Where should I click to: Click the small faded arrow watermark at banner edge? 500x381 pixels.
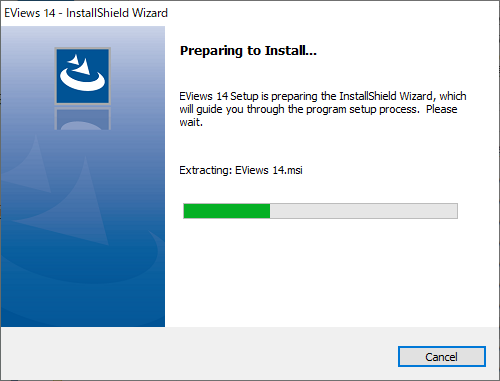tap(25, 165)
